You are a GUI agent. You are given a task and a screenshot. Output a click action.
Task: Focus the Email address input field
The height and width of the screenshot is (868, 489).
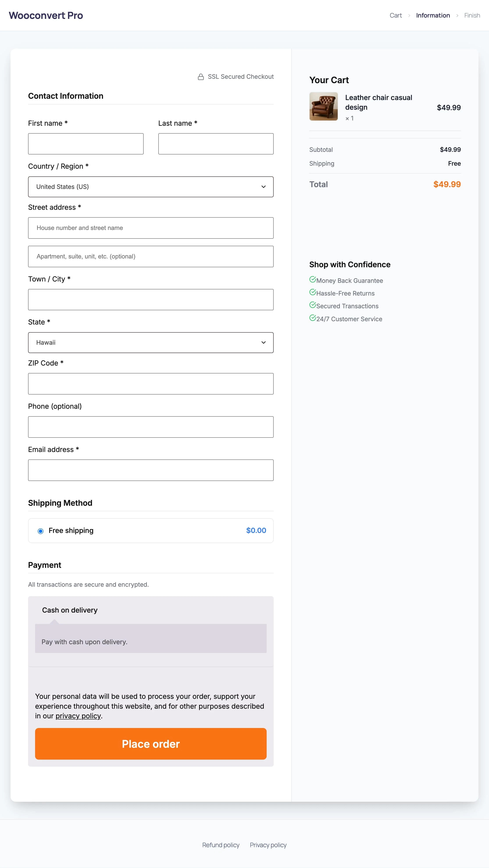point(151,470)
